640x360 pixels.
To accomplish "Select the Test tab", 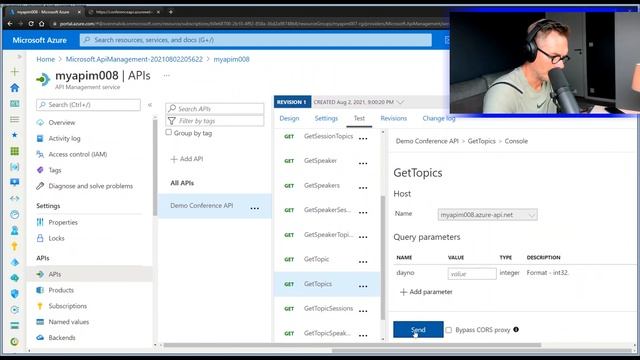I will (x=359, y=118).
